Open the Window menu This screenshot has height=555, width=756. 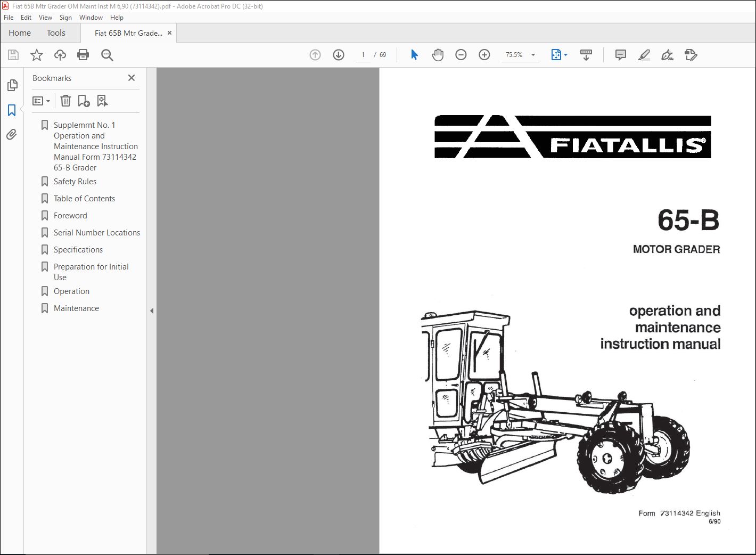[91, 18]
